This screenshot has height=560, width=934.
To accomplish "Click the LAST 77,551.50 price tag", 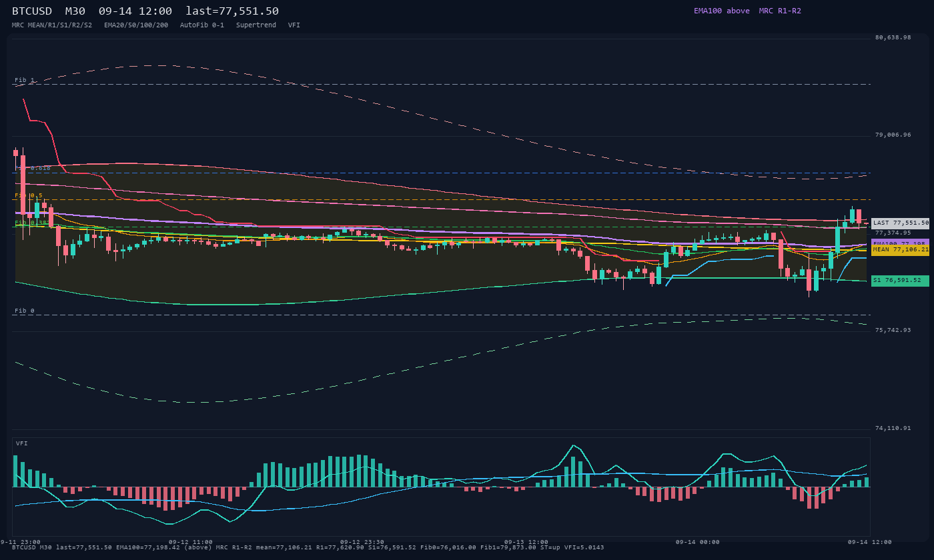I will pos(900,223).
